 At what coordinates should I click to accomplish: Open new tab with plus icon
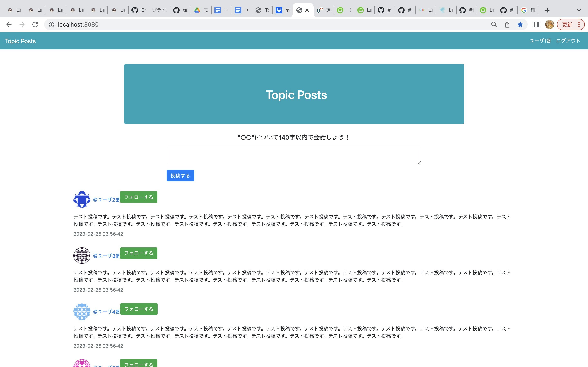coord(547,10)
